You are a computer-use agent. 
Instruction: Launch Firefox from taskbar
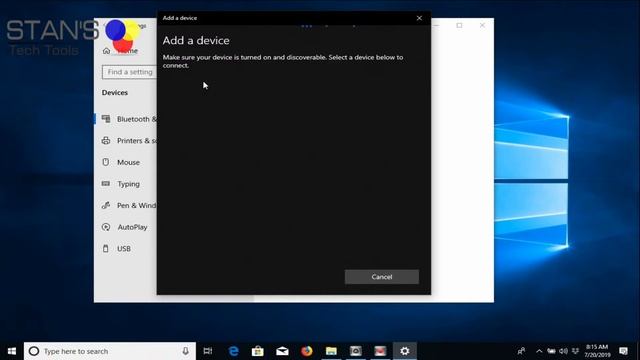coord(307,351)
